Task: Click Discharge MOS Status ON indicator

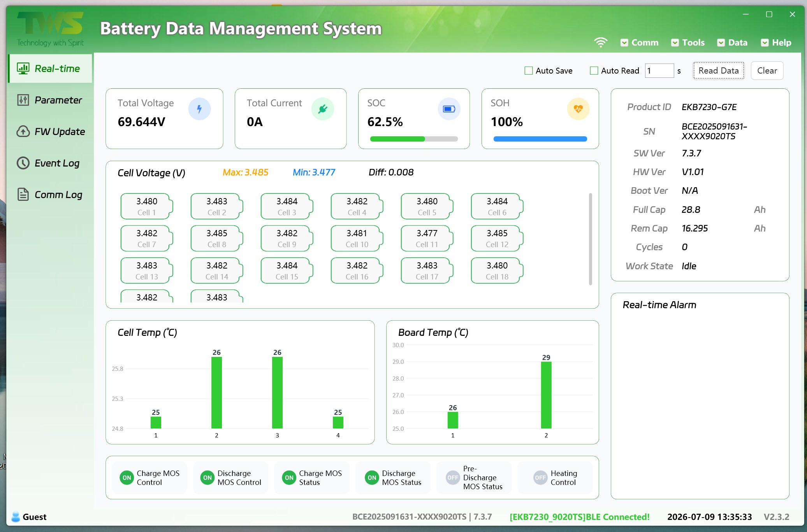Action: pos(372,478)
